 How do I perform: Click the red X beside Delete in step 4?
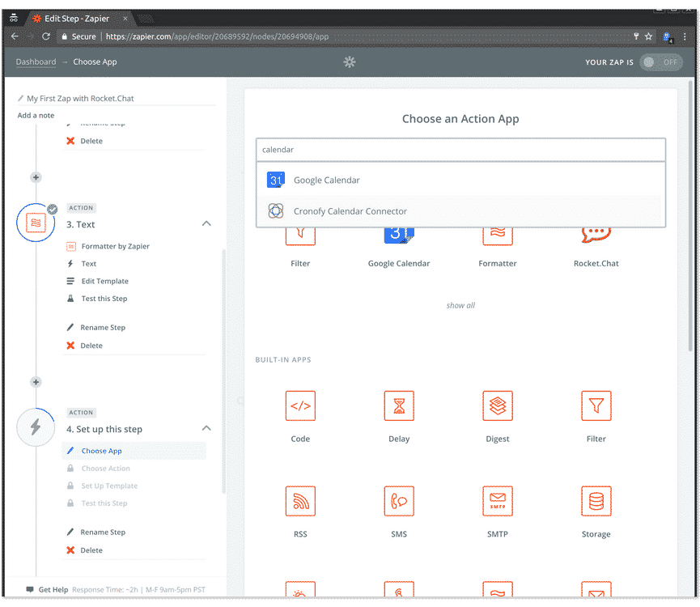[70, 550]
